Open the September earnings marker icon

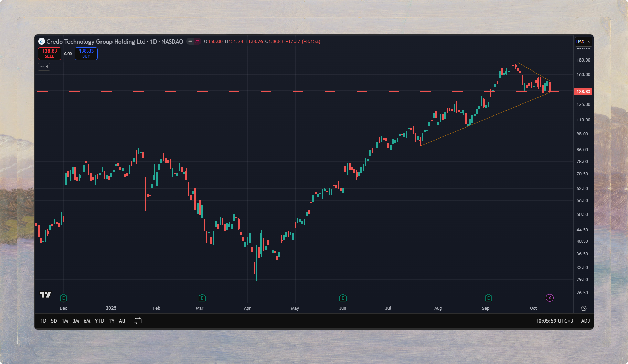tap(488, 298)
